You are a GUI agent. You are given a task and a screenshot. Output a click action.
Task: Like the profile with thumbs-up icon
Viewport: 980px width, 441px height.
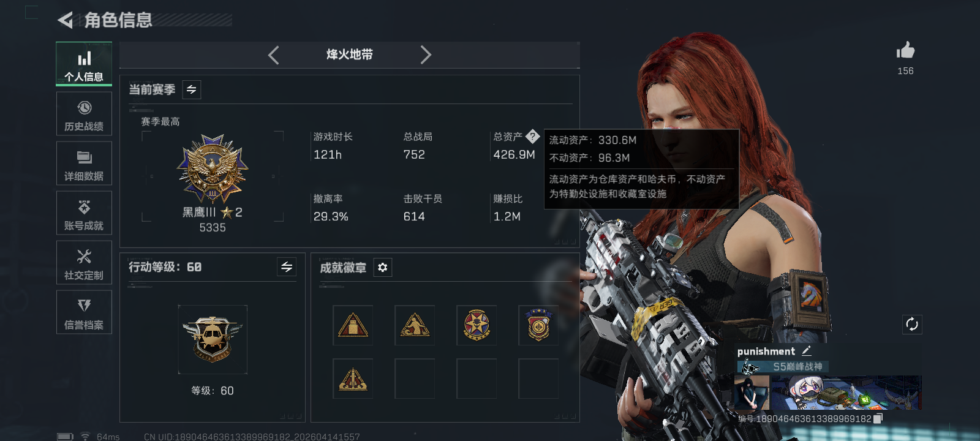[x=905, y=50]
